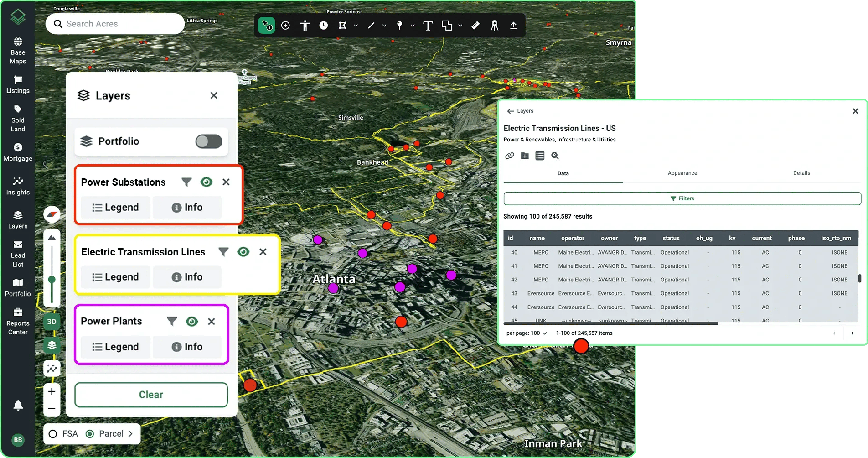Expand line tool dropdown arrow
868x458 pixels.
[384, 26]
